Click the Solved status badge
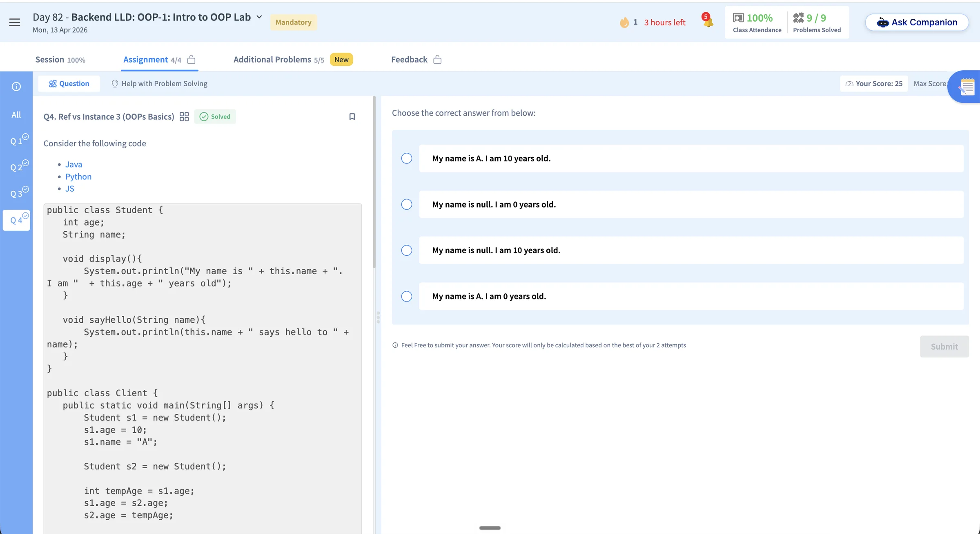 click(x=215, y=117)
